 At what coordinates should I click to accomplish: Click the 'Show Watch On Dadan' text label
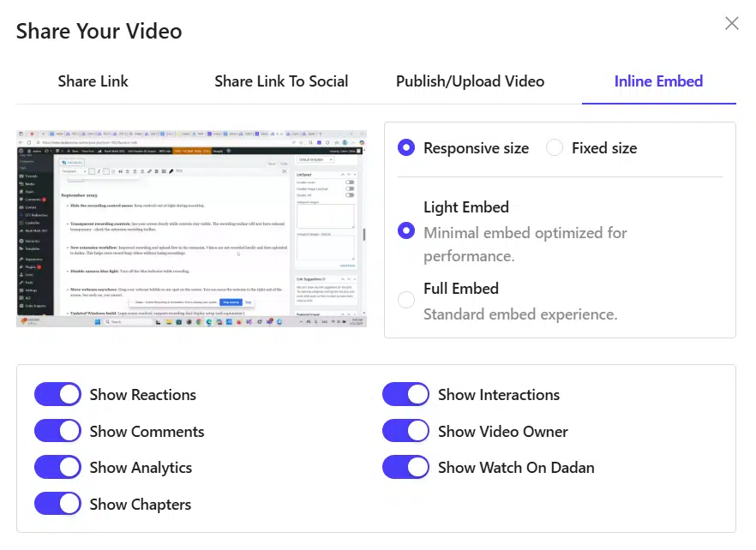point(515,468)
